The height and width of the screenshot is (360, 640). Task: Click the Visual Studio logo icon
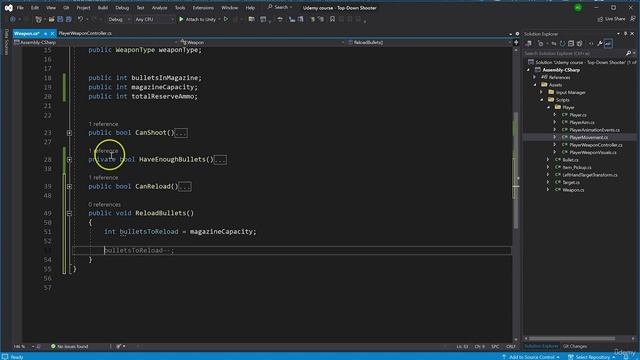[9, 8]
